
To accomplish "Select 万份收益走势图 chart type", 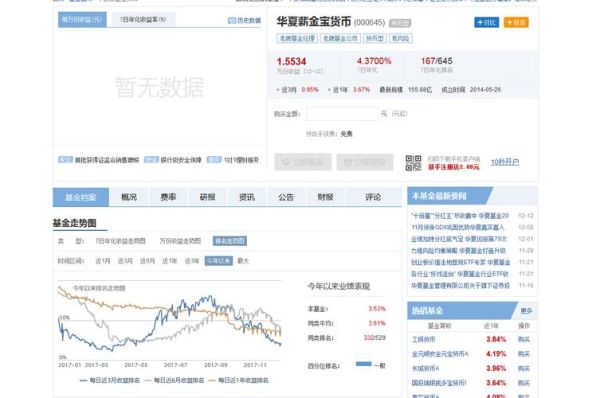I will pos(180,241).
